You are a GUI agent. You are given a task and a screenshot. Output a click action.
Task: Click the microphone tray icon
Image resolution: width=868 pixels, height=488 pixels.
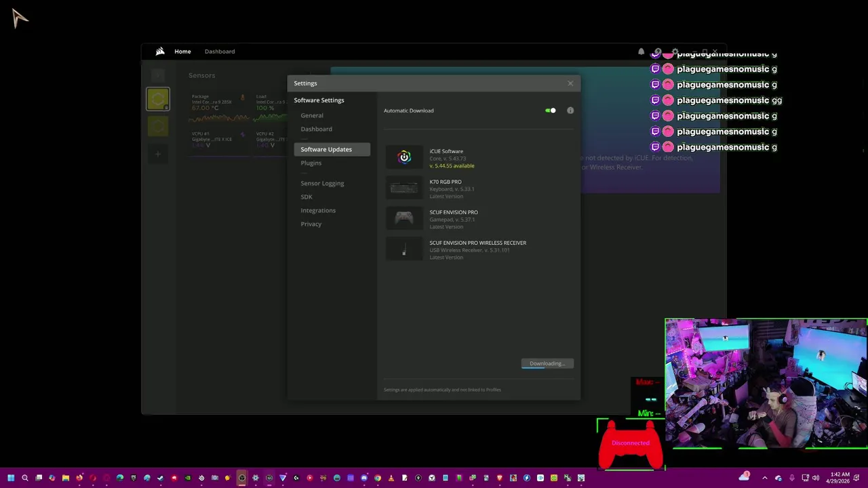[x=791, y=478]
